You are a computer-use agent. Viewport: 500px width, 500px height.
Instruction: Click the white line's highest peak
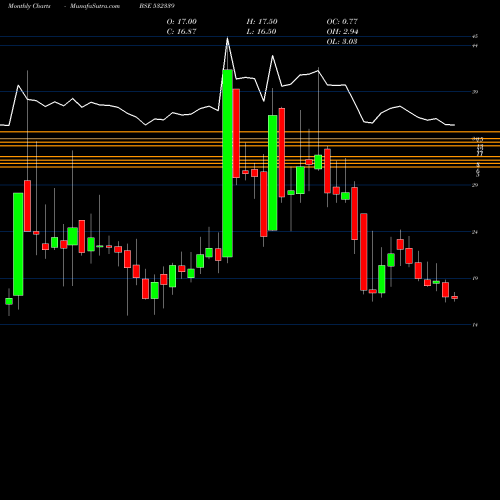pyautogui.click(x=228, y=38)
